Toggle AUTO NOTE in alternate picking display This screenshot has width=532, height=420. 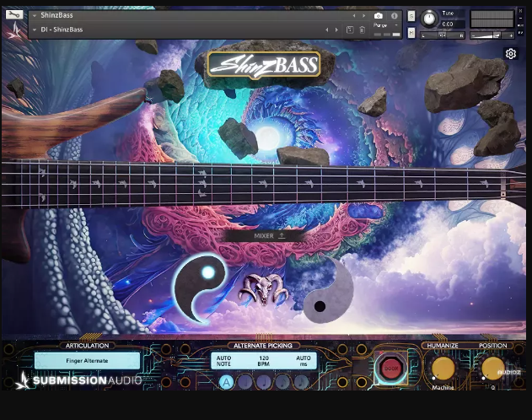coord(223,361)
